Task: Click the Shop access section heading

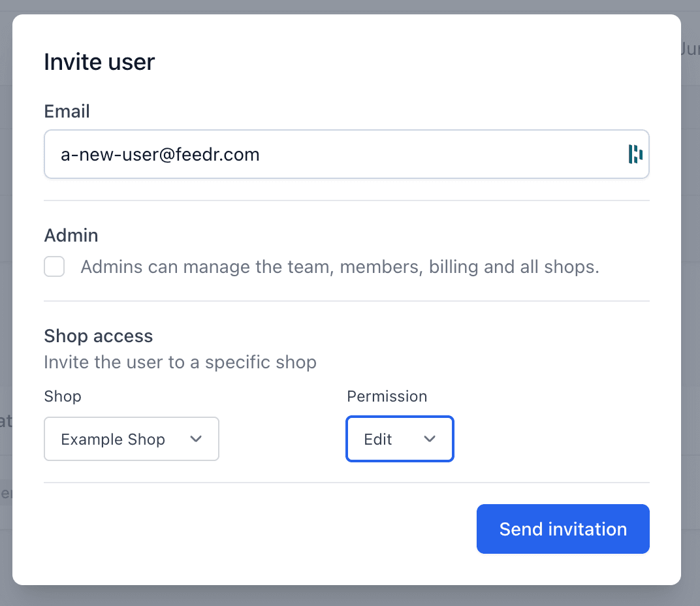Action: tap(98, 336)
